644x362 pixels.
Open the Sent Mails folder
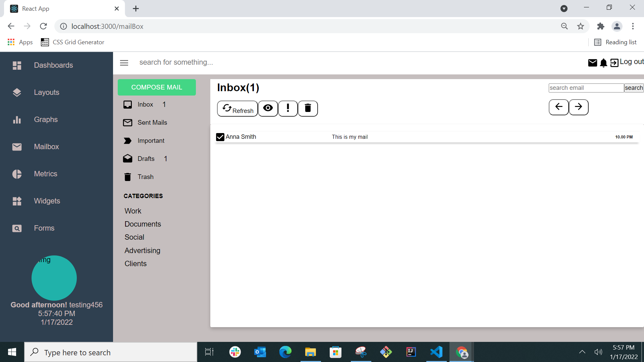[x=152, y=123]
